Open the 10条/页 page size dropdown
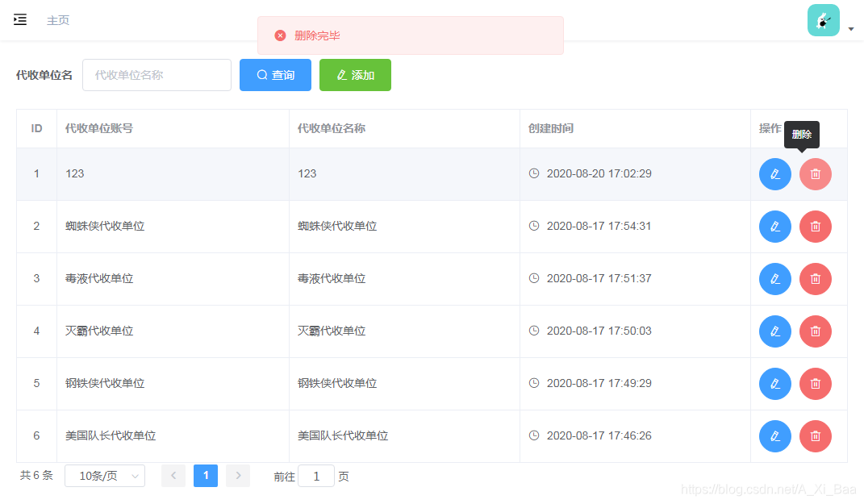Viewport: 864px width, 504px height. (104, 476)
